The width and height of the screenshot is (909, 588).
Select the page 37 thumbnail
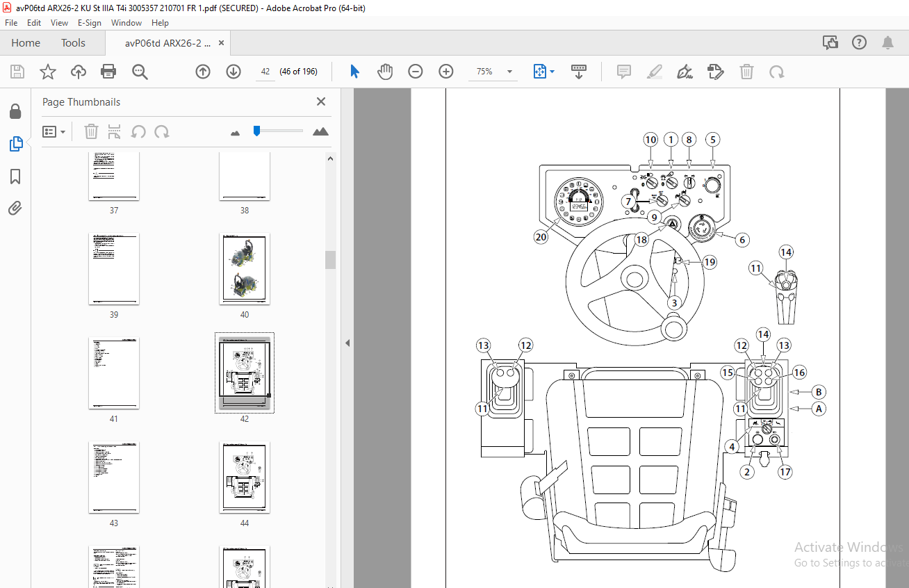114,176
